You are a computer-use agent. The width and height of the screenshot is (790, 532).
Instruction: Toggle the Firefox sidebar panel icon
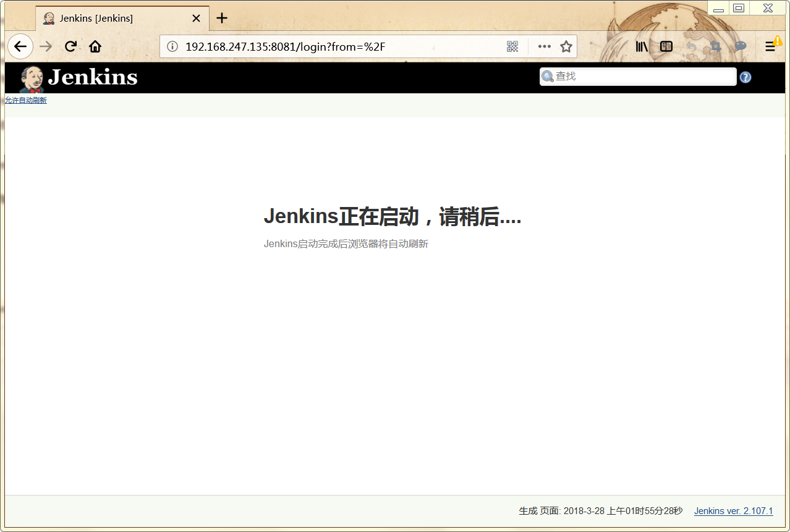click(666, 46)
